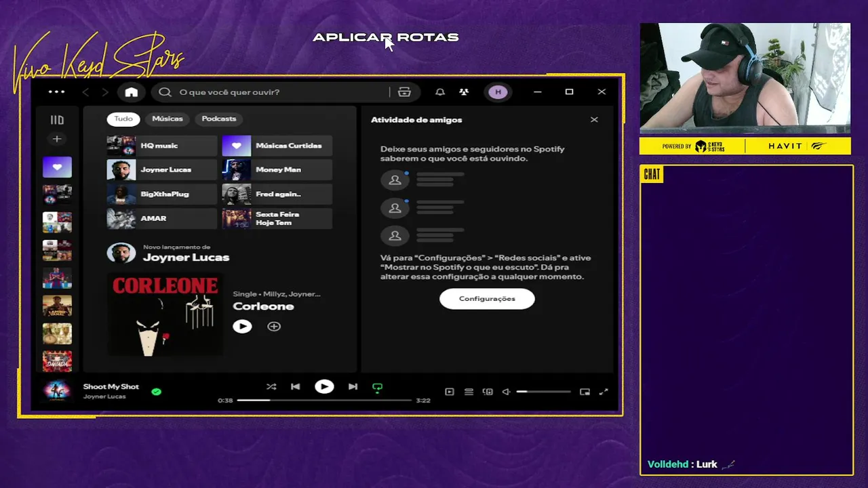The height and width of the screenshot is (488, 868).
Task: Enter full screen with the expand icon
Action: (604, 392)
